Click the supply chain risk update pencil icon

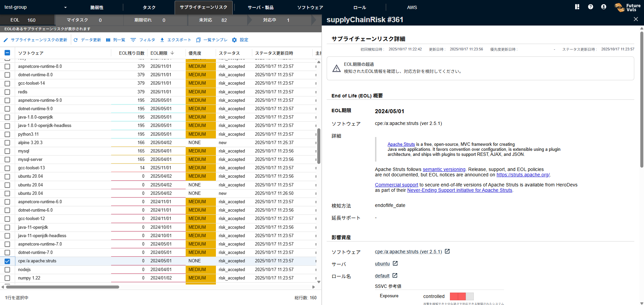point(6,40)
